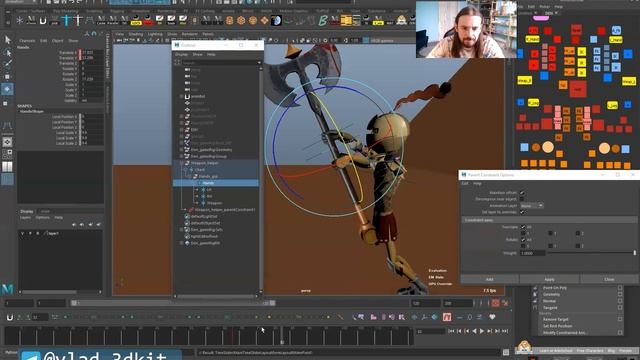The width and height of the screenshot is (640, 360).
Task: Click the Apply button
Action: coord(549,279)
